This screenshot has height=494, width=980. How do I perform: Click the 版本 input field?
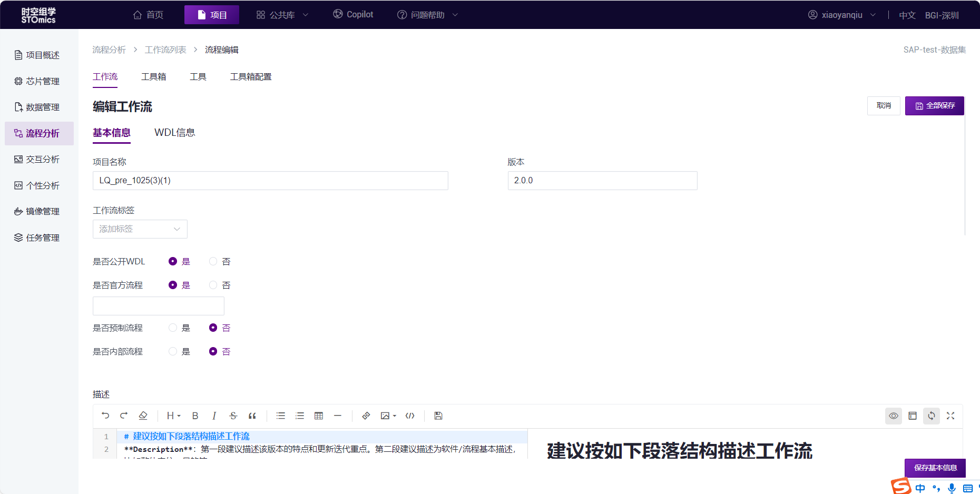click(602, 181)
